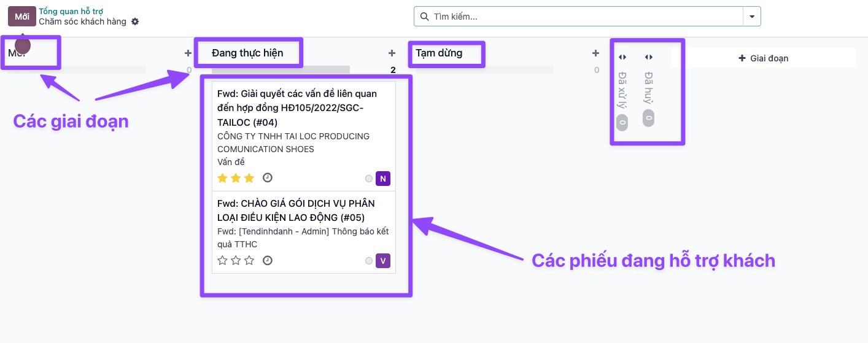Click the N assignee avatar on ticket #04

point(383,179)
